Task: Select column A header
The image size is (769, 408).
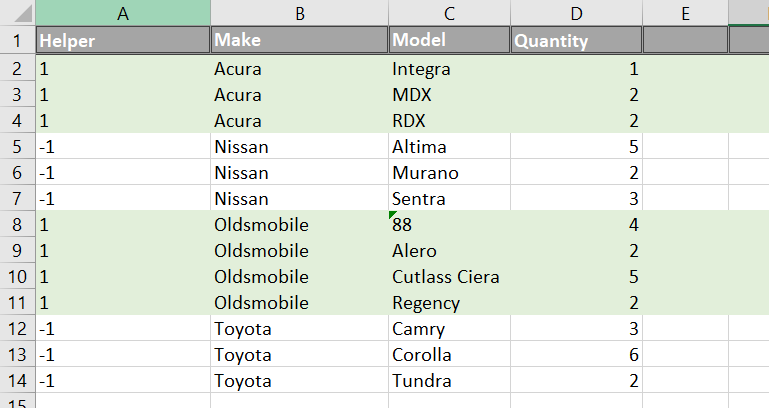Action: [x=123, y=13]
